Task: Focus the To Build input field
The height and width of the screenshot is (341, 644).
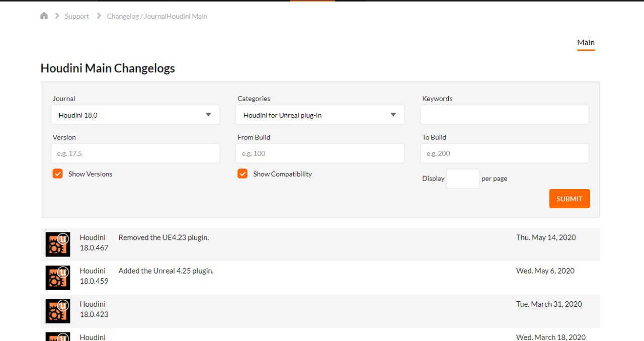Action: coord(505,153)
